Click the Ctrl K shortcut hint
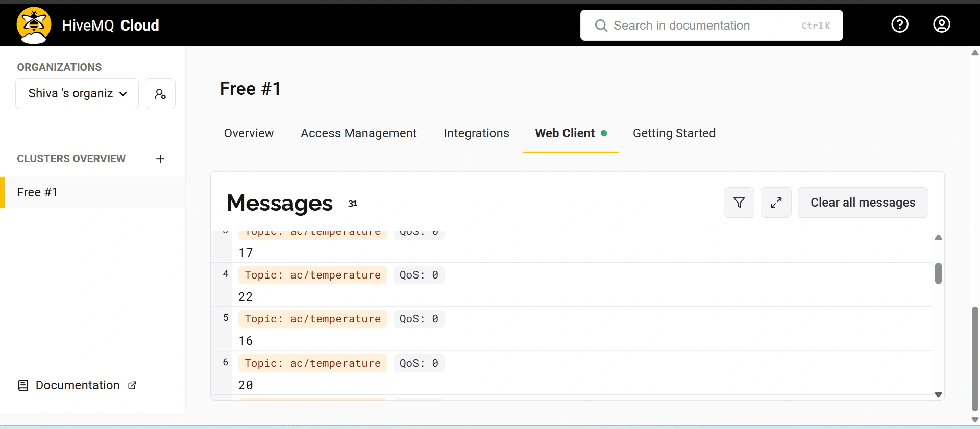This screenshot has width=980, height=429. [816, 26]
